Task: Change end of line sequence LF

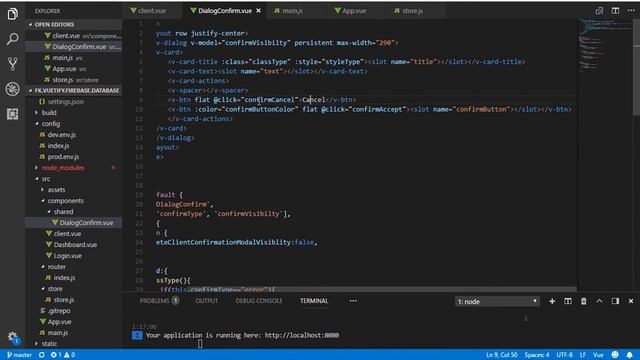Action: (x=583, y=355)
